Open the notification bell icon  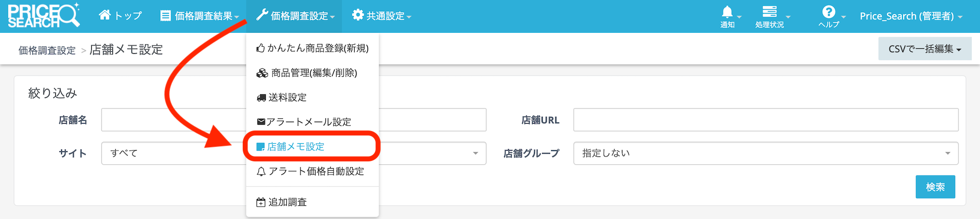(x=727, y=12)
